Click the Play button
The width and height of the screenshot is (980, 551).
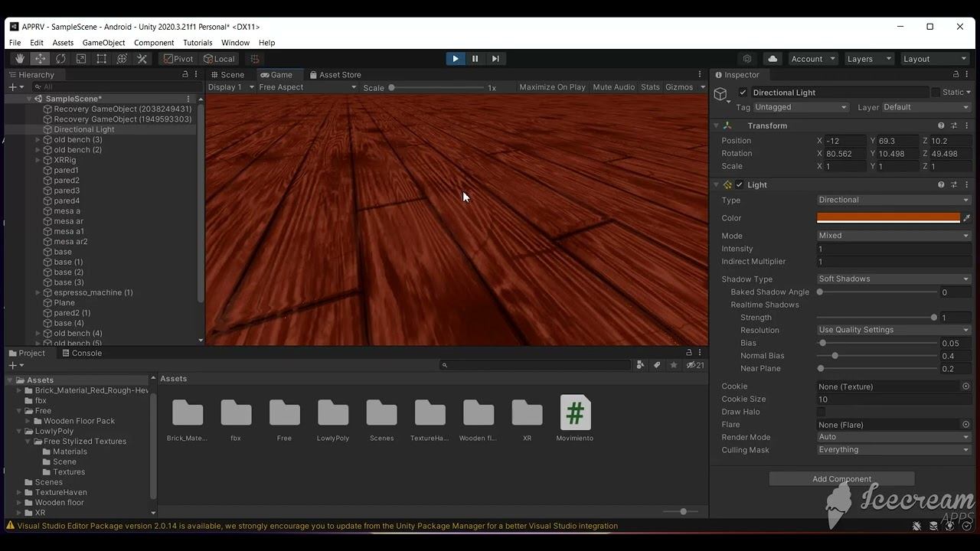pos(456,59)
